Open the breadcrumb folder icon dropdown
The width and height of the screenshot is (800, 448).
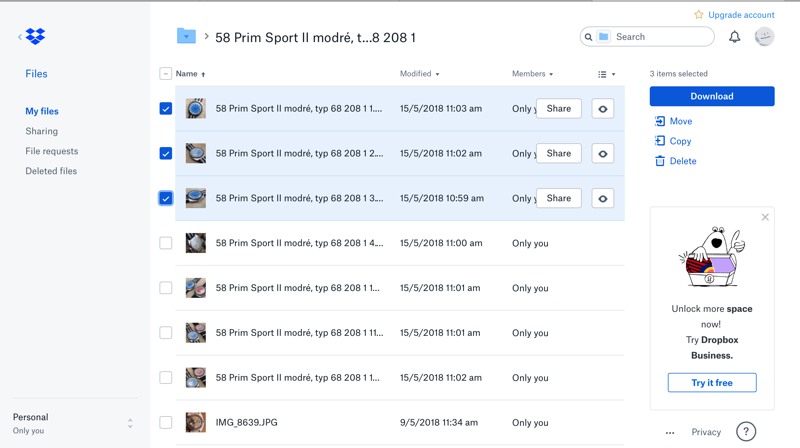point(186,36)
